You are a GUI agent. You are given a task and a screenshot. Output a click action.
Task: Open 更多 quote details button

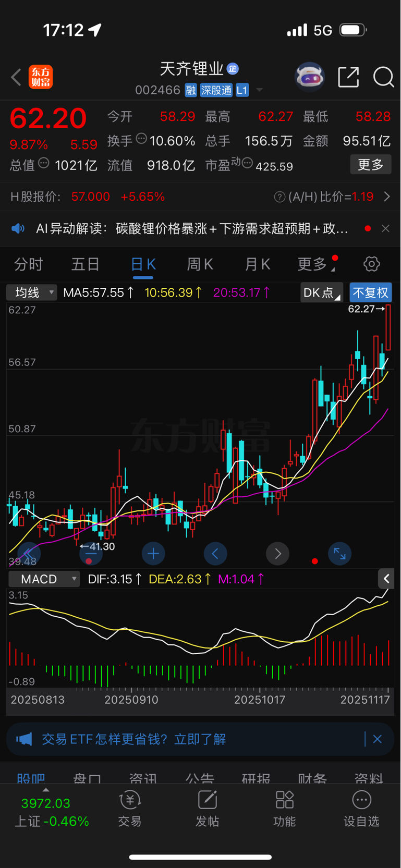coord(371,165)
